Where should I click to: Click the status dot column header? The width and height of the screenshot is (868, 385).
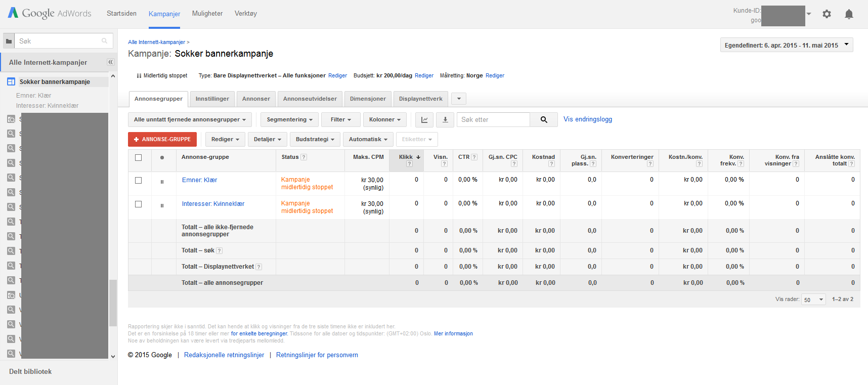tap(162, 157)
